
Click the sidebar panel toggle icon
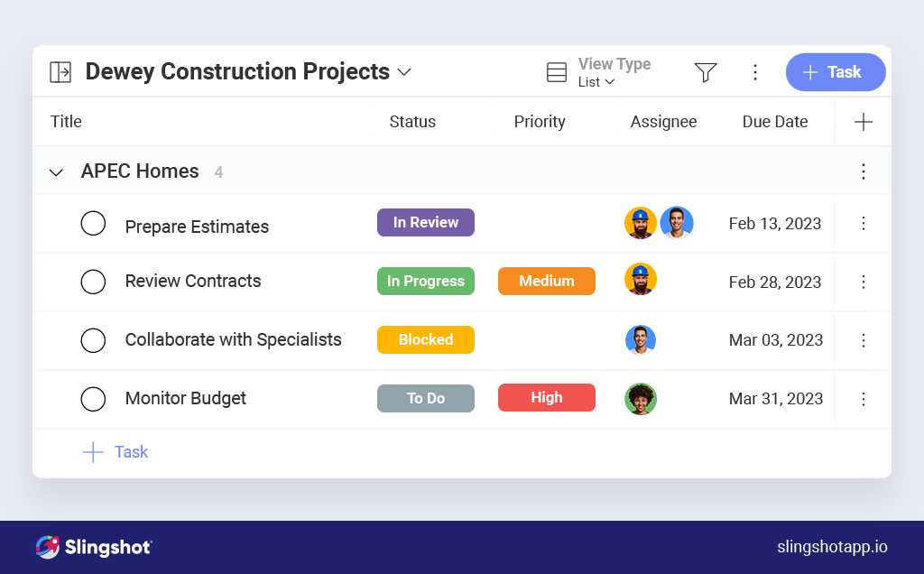[x=60, y=72]
